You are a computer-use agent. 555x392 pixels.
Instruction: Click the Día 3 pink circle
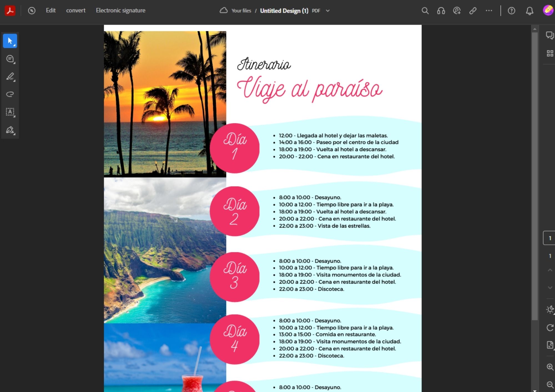pos(235,277)
